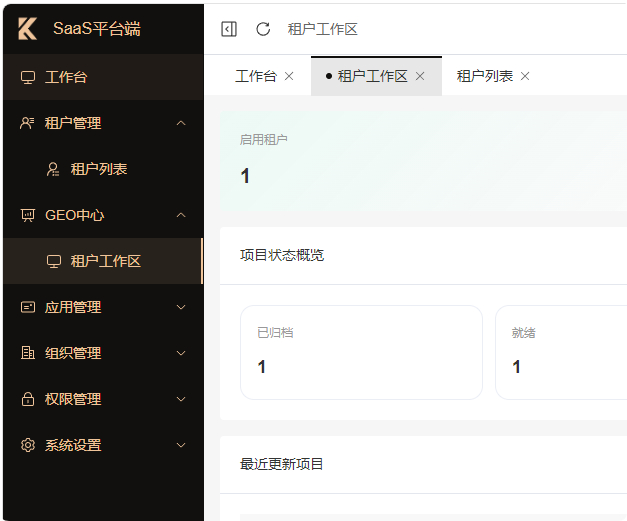This screenshot has width=627, height=521.
Task: Expand the 应用管理 menu chevron
Action: [181, 307]
